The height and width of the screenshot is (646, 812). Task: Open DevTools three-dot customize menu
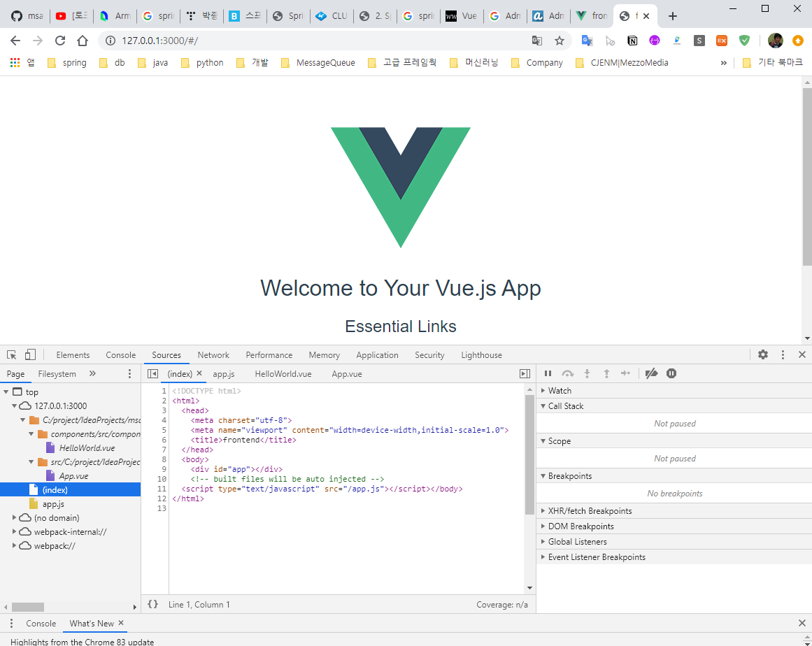tap(783, 354)
